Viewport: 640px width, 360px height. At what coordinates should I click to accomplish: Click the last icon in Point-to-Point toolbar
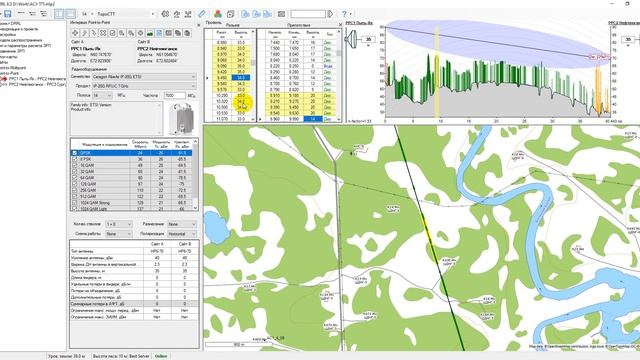point(187,33)
